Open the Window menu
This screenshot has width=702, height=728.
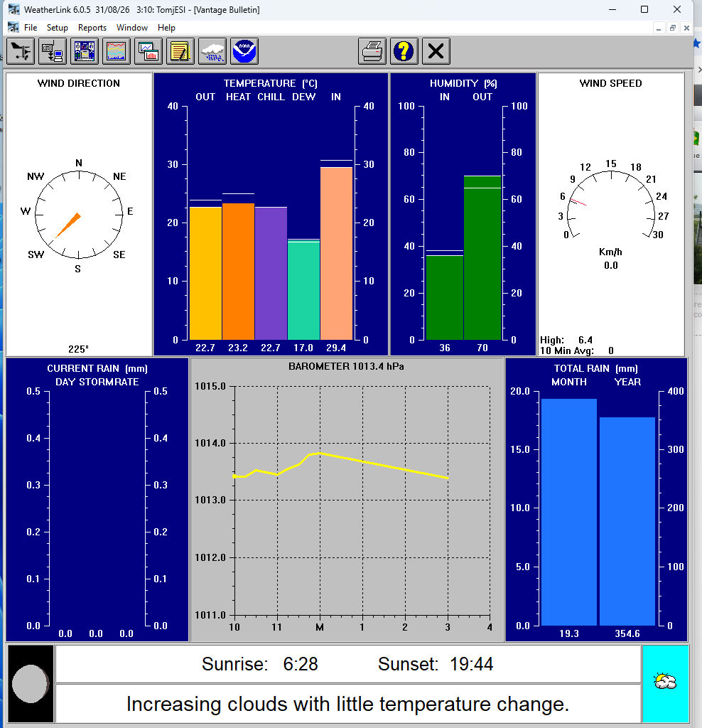pos(131,28)
